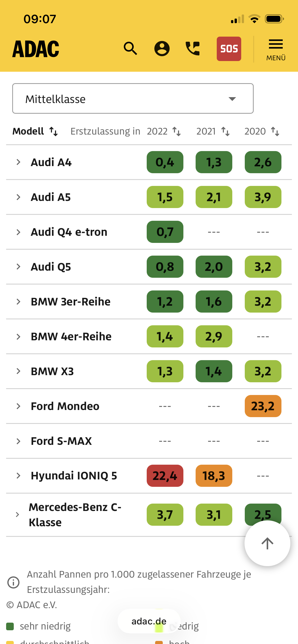298x644 pixels.
Task: Sort by 2021 registration year
Action: [213, 131]
